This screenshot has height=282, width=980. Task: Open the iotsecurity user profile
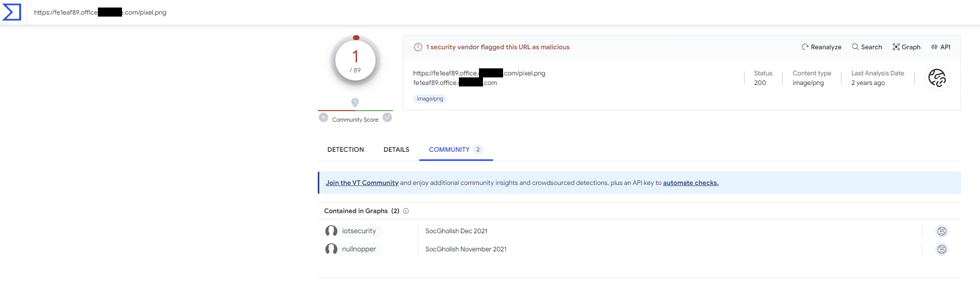pyautogui.click(x=359, y=231)
